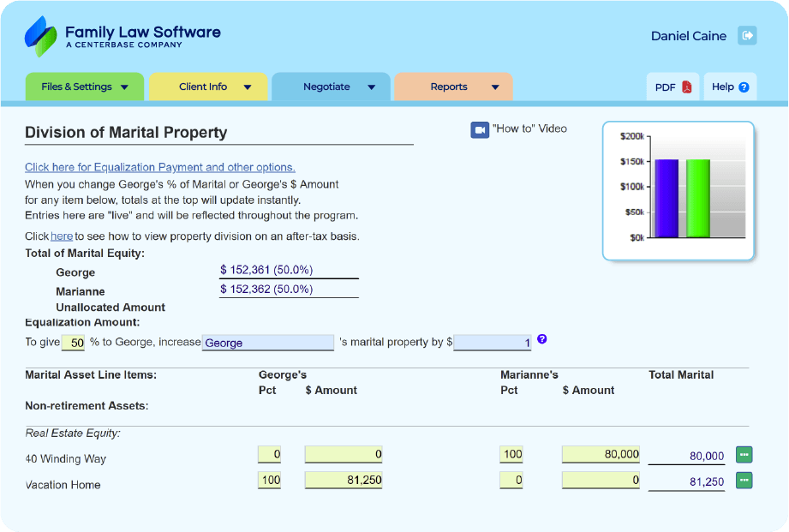Click the Family Law Software logo
The height and width of the screenshot is (532, 789).
tap(123, 36)
